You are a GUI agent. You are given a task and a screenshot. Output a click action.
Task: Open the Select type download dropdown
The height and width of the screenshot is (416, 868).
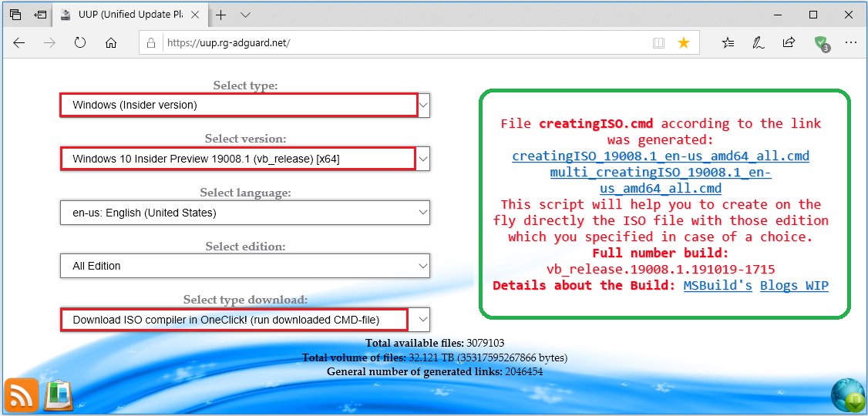click(x=244, y=320)
